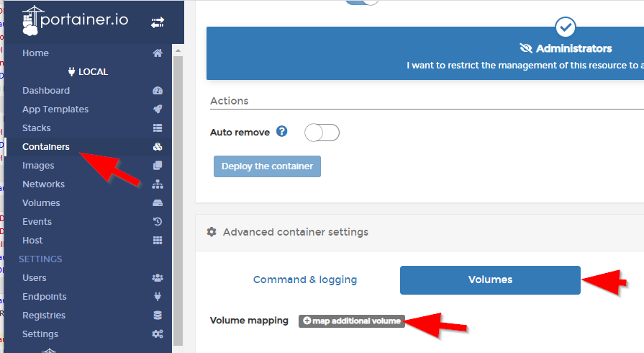This screenshot has width=644, height=353.
Task: Click the Images clone icon
Action: pyautogui.click(x=158, y=166)
